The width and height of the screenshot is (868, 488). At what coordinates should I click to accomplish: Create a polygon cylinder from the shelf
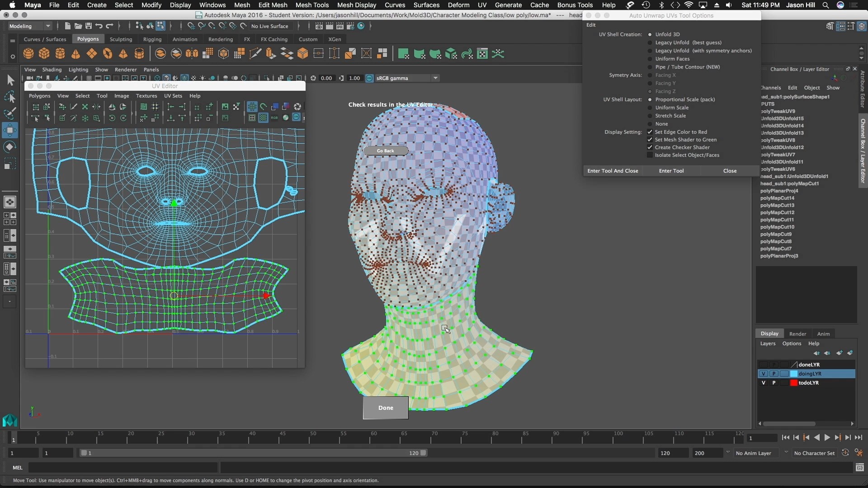[x=60, y=54]
